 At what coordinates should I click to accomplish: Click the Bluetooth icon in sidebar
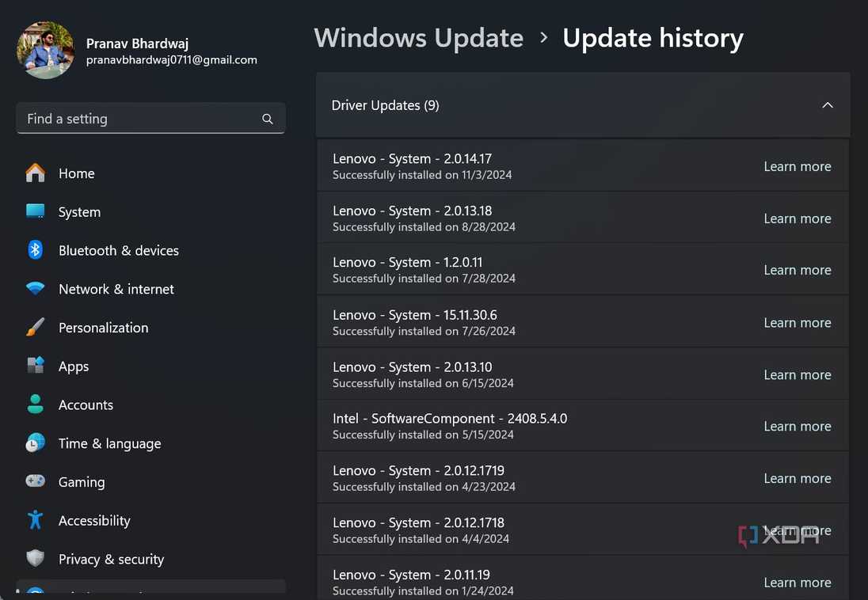click(36, 250)
